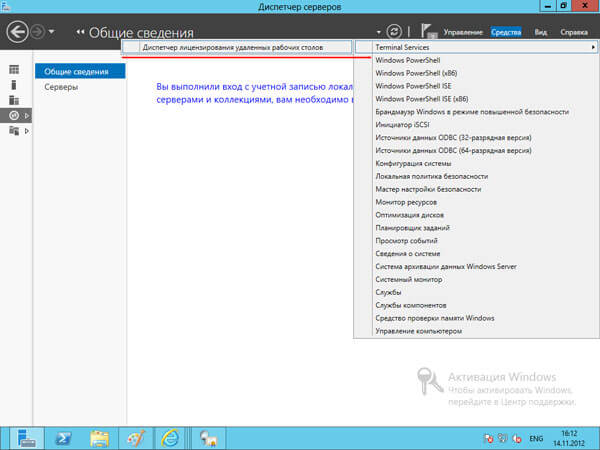The height and width of the screenshot is (450, 600).
Task: Open the Средства menu
Action: (506, 32)
